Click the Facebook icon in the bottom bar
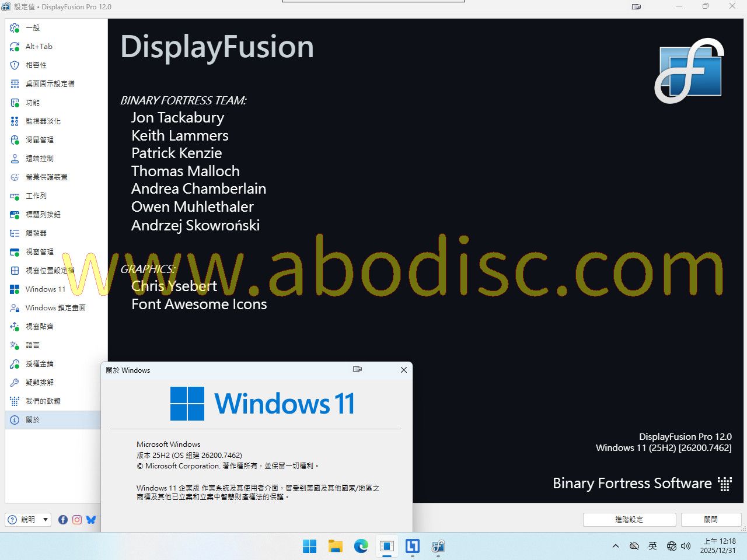This screenshot has width=747, height=560. pyautogui.click(x=63, y=519)
